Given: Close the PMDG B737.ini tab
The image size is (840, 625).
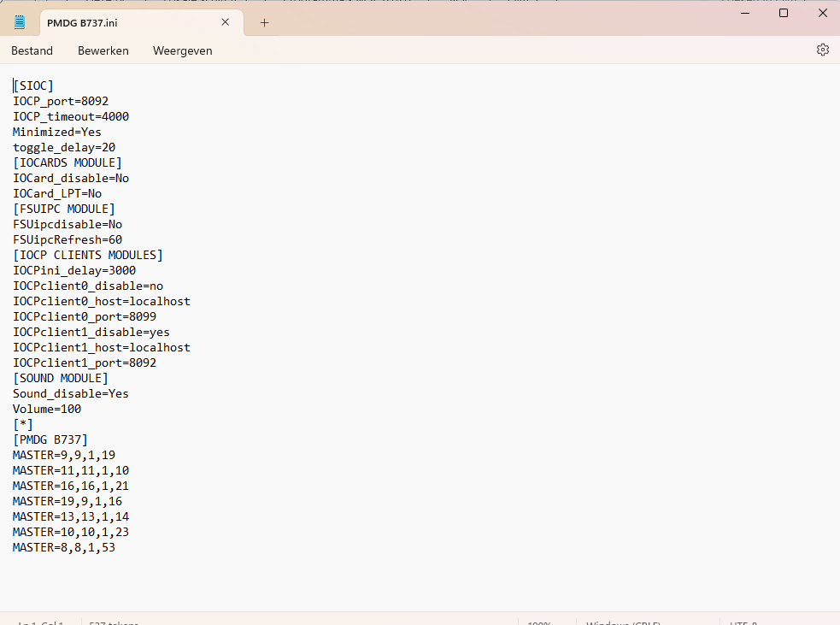Looking at the screenshot, I should coord(226,22).
